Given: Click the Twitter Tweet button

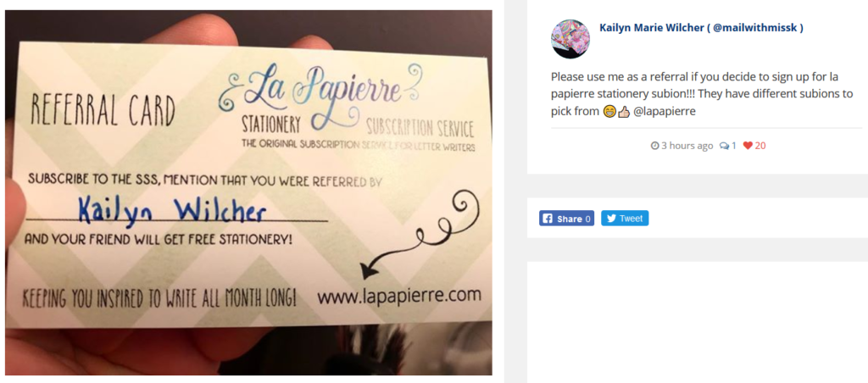Looking at the screenshot, I should (625, 218).
